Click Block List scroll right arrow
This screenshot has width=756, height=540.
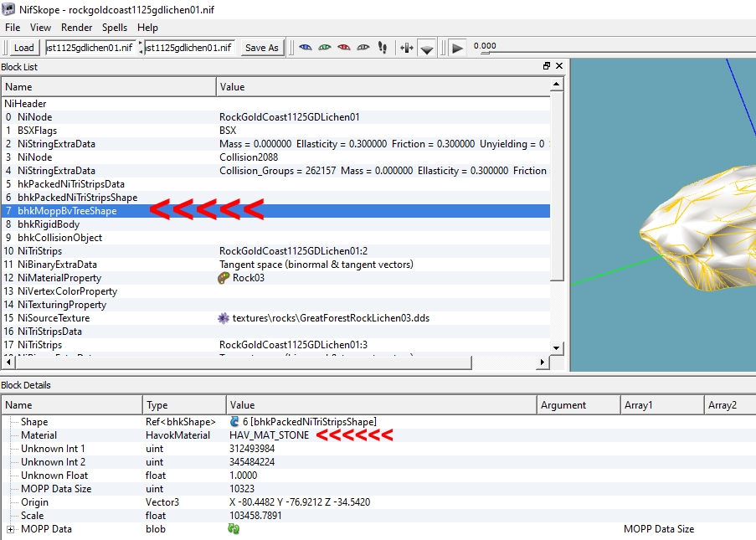click(543, 362)
